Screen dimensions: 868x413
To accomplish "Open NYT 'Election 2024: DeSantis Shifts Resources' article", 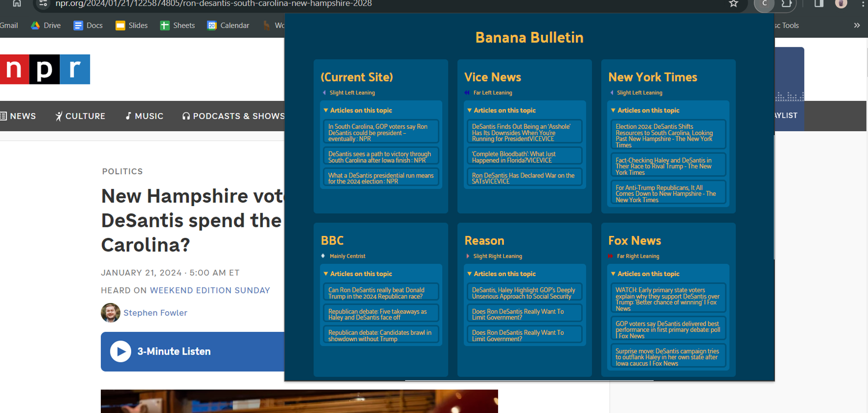I will click(x=668, y=135).
